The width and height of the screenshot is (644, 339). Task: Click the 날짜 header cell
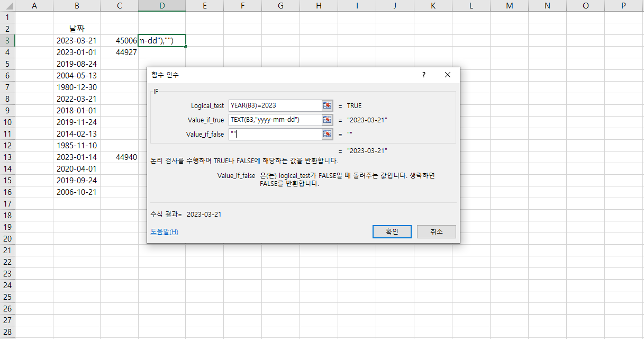(77, 29)
